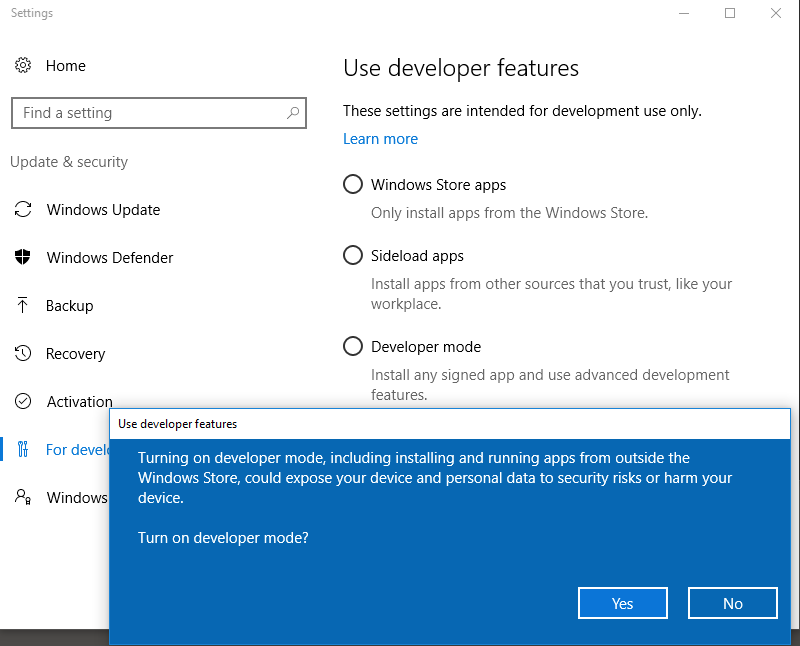
Task: Click the Windows Insider person icon
Action: [23, 498]
